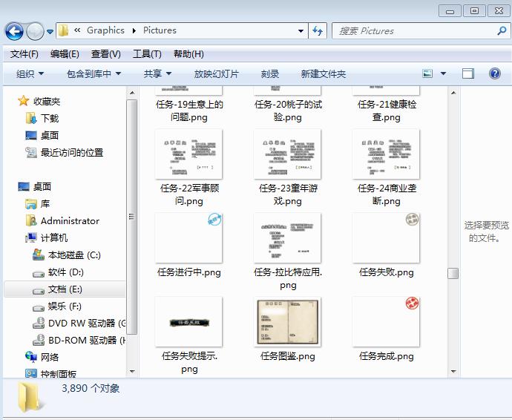Select 任务进行中.png thumbnail
This screenshot has width=512, height=420.
click(188, 237)
